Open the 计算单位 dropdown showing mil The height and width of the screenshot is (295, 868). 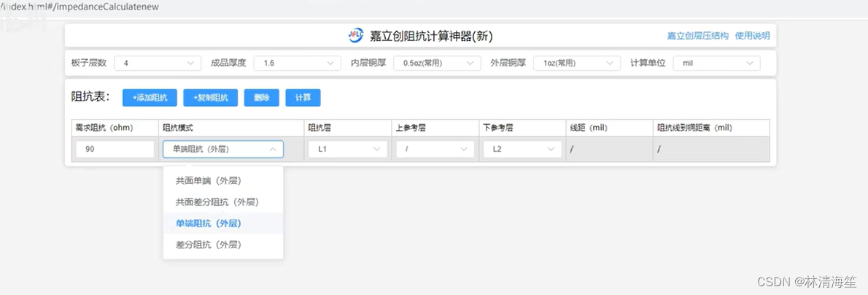coord(717,64)
